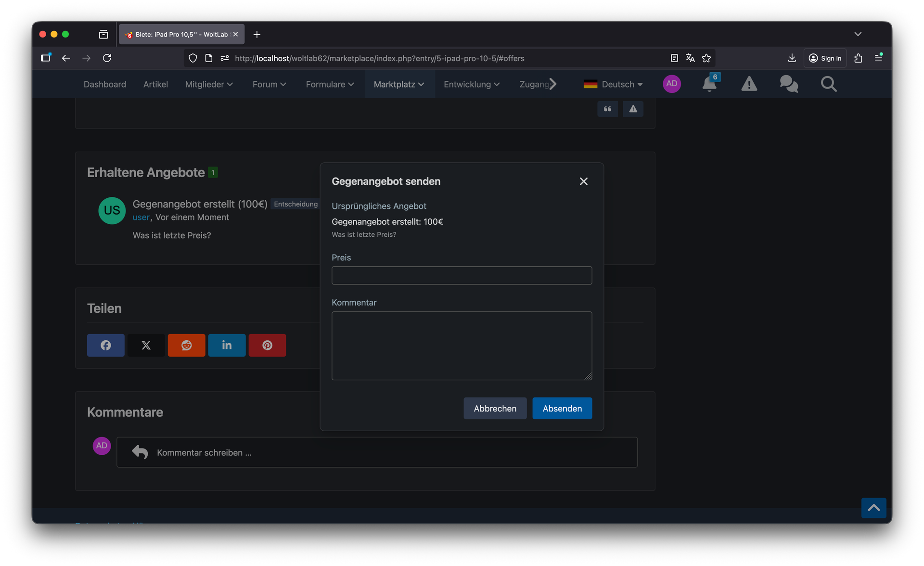
Task: Open the conversations speech bubbles icon
Action: pos(789,84)
